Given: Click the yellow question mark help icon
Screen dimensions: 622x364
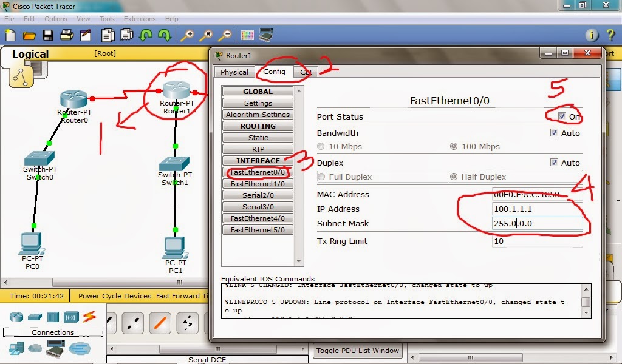Looking at the screenshot, I should 611,35.
